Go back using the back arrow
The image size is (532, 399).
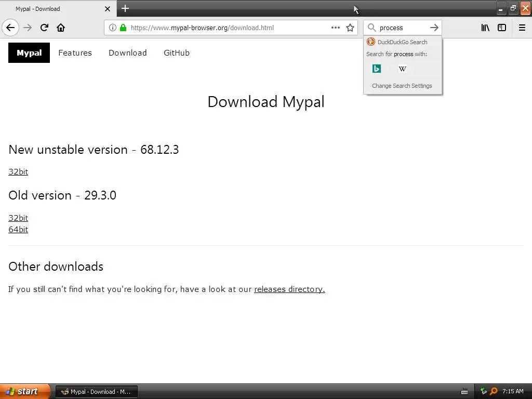click(10, 28)
